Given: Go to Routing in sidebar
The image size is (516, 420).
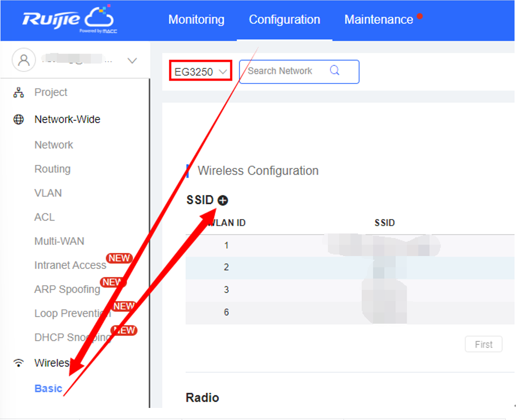Looking at the screenshot, I should (x=52, y=169).
